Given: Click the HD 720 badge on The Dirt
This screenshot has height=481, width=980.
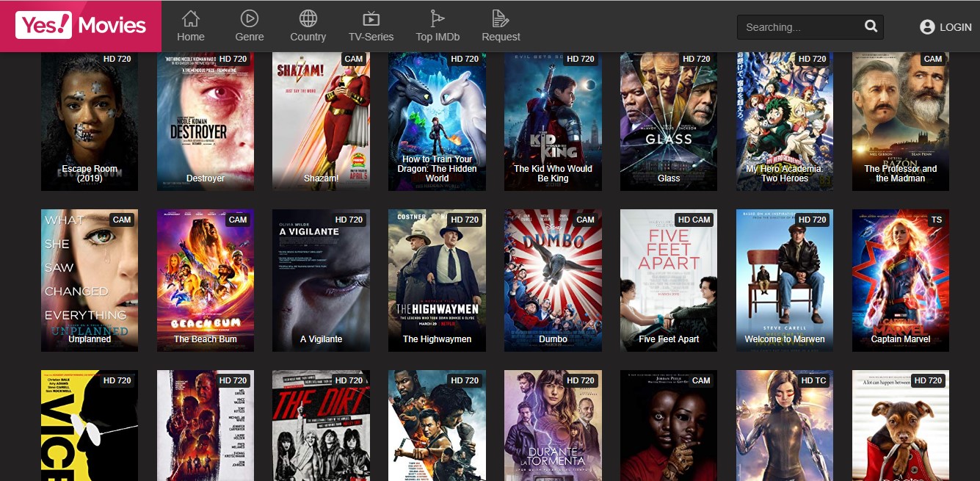Looking at the screenshot, I should pyautogui.click(x=349, y=380).
